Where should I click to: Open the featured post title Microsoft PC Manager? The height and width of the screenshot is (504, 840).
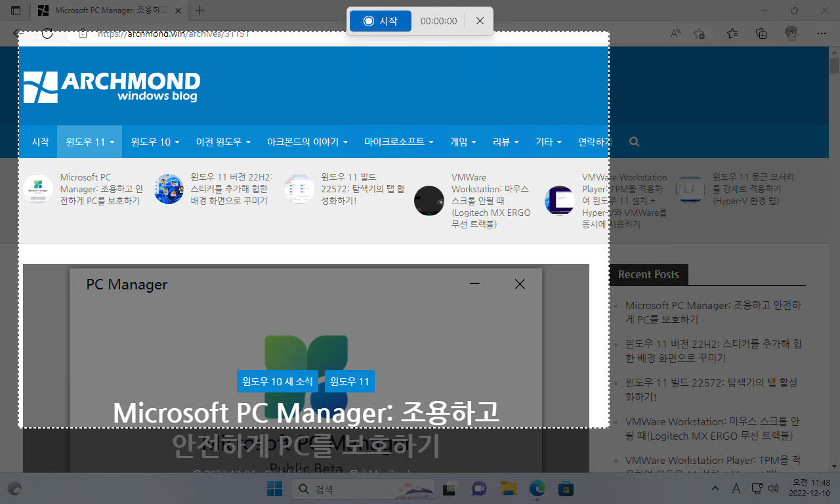pyautogui.click(x=306, y=429)
